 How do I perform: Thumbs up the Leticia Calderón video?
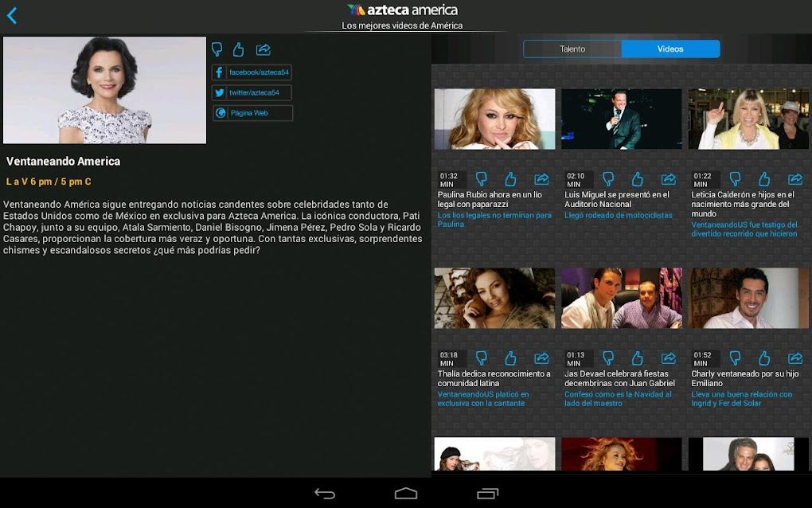point(764,179)
